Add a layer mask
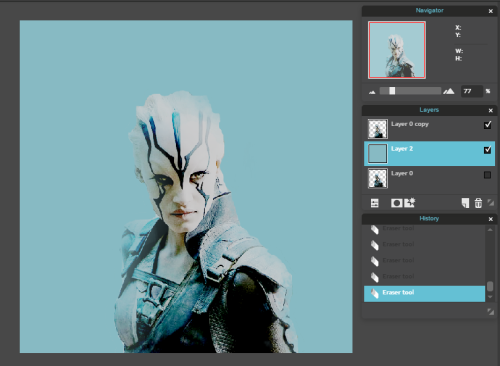 pyautogui.click(x=396, y=203)
